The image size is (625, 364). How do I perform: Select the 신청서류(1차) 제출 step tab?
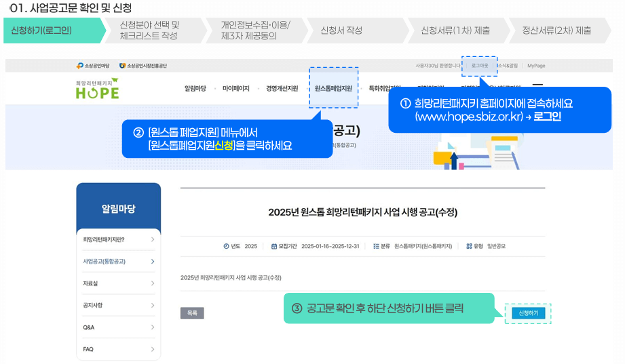pyautogui.click(x=459, y=31)
